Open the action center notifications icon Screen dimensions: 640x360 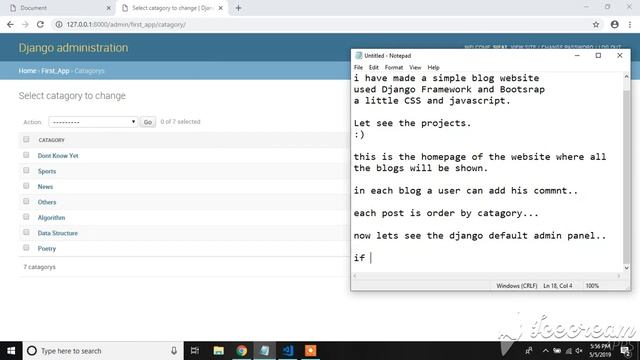625,351
